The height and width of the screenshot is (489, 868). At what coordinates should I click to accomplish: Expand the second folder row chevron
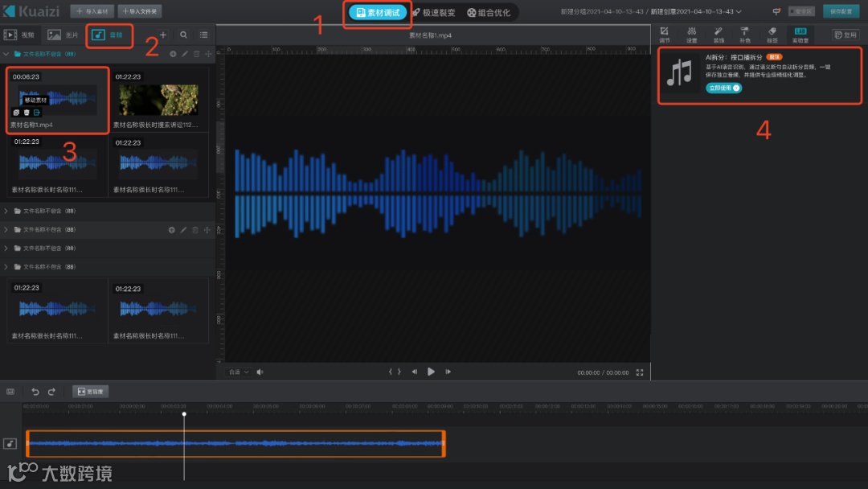(6, 211)
